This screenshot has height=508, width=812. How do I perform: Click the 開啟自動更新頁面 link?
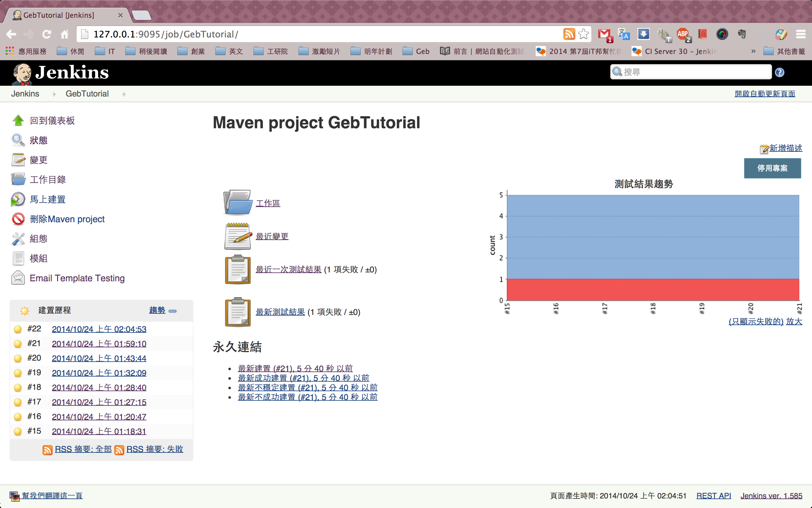(765, 94)
